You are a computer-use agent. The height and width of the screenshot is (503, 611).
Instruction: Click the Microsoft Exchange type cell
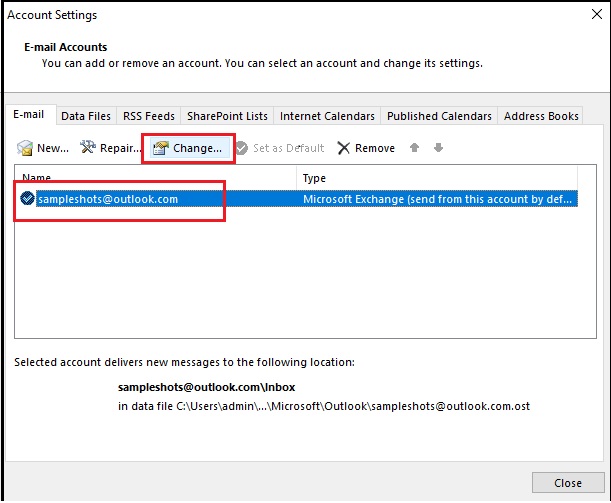pyautogui.click(x=437, y=199)
